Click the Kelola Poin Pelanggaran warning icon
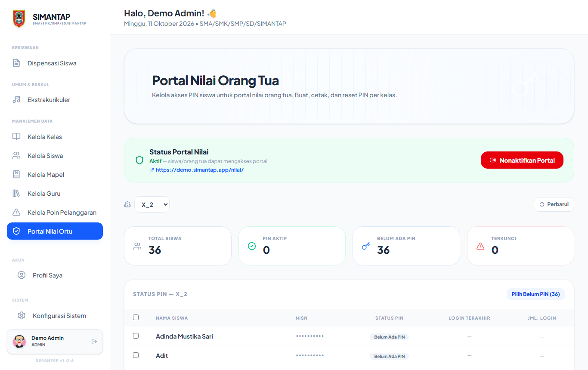 tap(16, 213)
